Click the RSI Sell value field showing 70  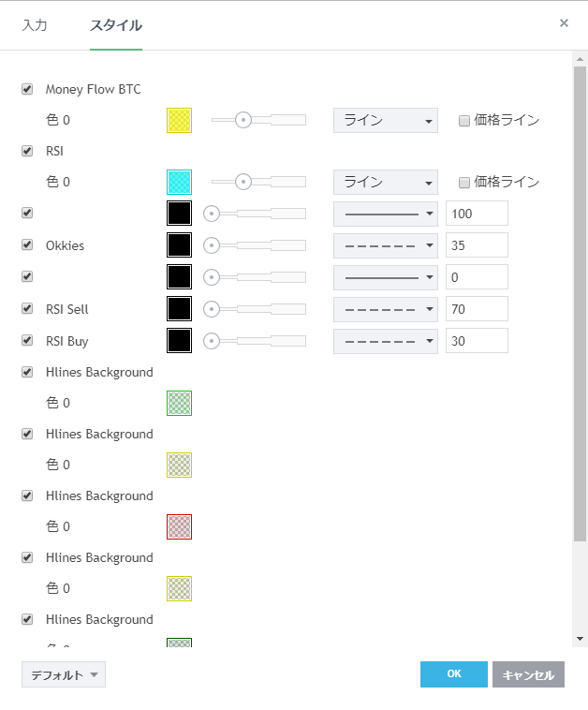(477, 309)
